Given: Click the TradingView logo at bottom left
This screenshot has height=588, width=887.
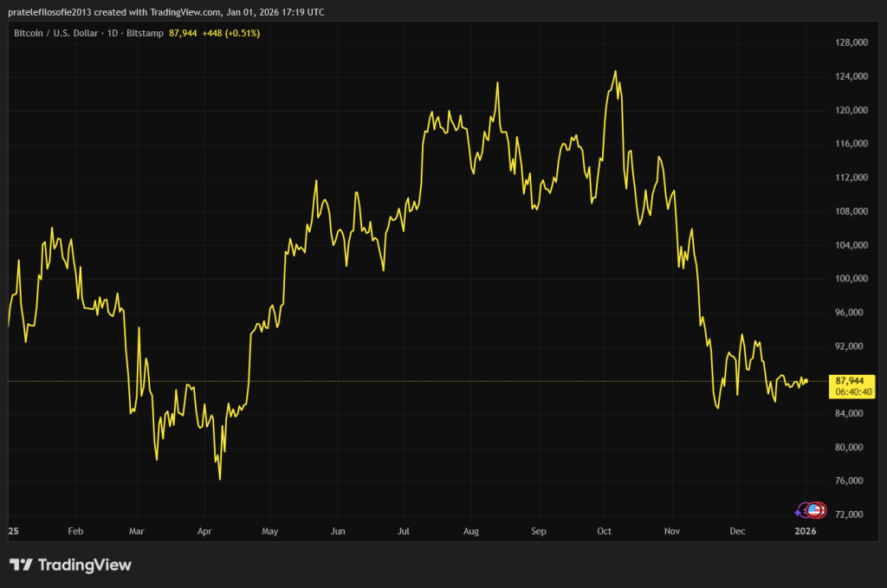Looking at the screenshot, I should pos(70,565).
